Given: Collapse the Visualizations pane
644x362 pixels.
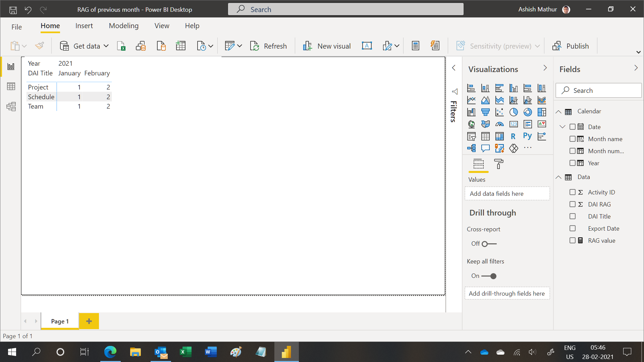Looking at the screenshot, I should click(545, 68).
